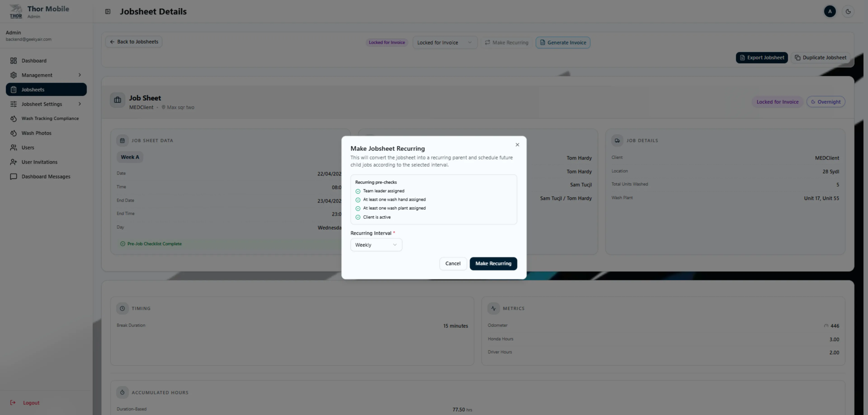868x415 pixels.
Task: Click the Driver Hours value 2.00
Action: [x=834, y=353]
